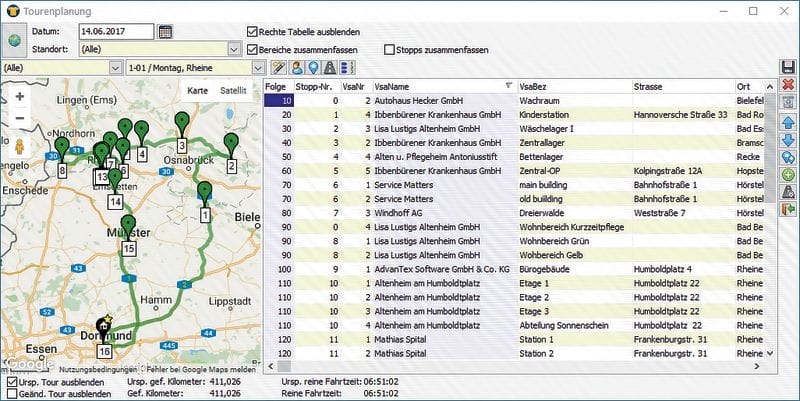
Task: Move the stop down with blue arrow
Action: coord(788,140)
